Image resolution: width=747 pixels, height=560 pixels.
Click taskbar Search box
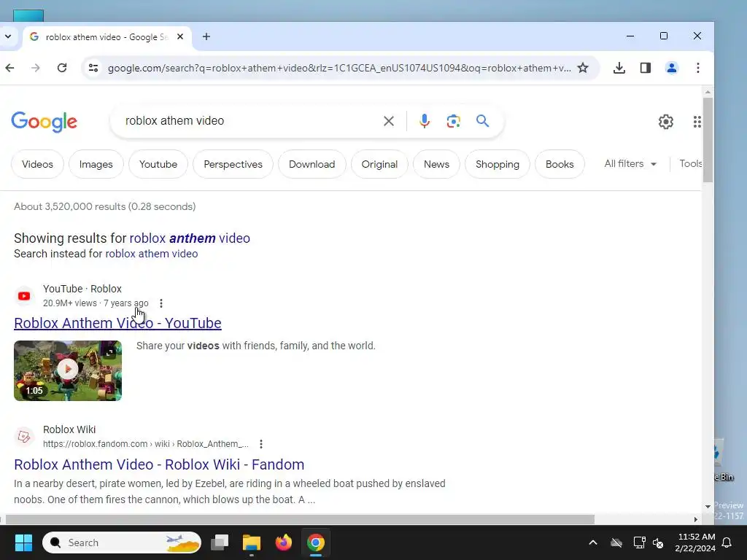tap(122, 542)
